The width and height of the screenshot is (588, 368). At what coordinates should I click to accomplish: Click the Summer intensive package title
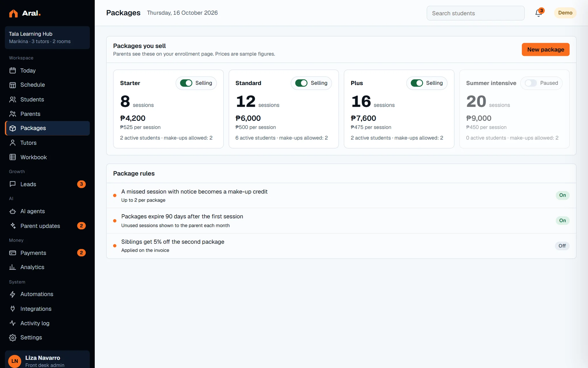tap(491, 83)
